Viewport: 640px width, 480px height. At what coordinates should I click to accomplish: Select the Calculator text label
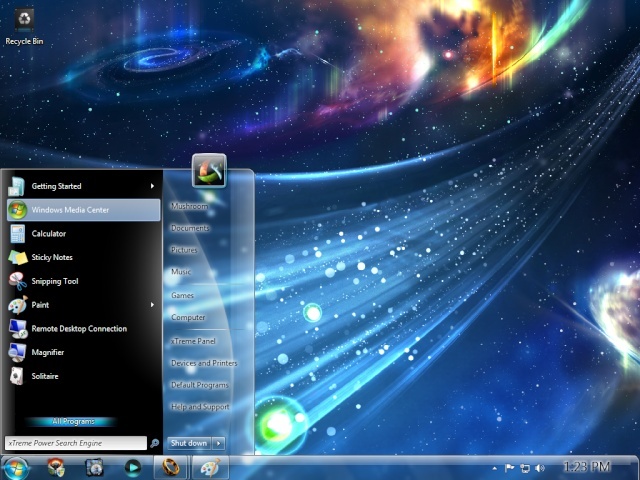click(49, 233)
